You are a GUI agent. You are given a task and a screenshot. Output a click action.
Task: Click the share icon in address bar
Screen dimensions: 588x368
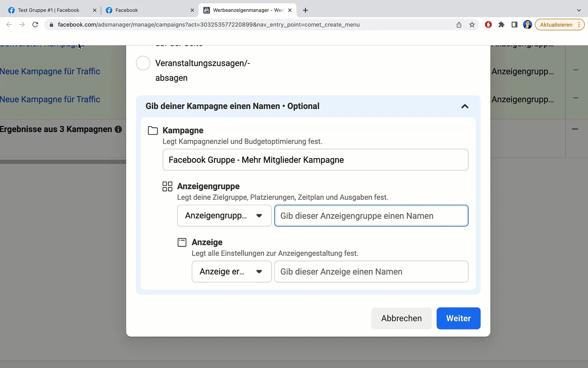(459, 25)
